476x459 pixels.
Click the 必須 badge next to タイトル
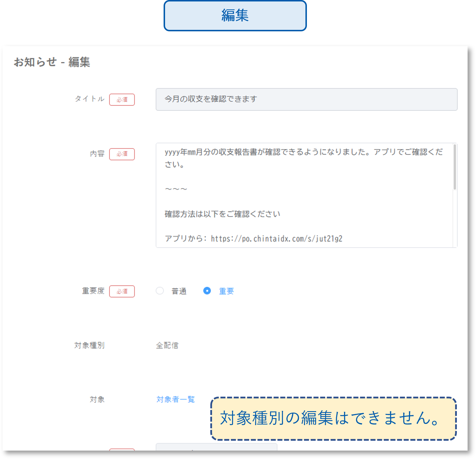(122, 99)
